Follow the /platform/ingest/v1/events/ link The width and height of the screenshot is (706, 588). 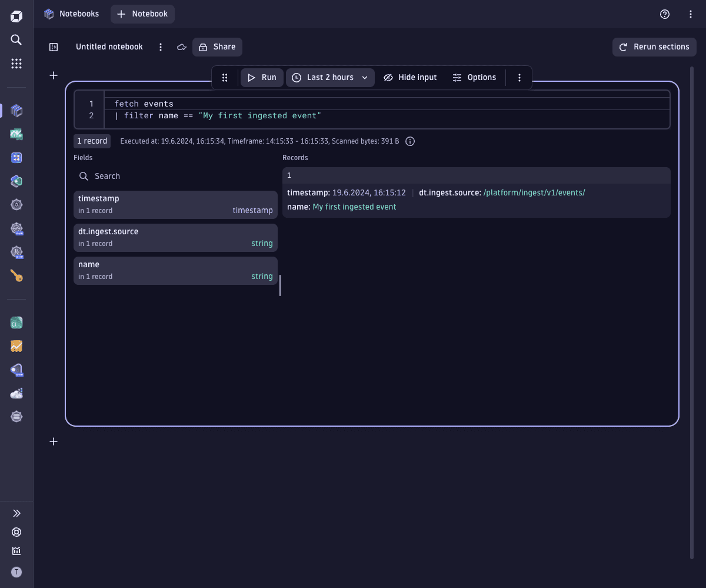(x=534, y=192)
